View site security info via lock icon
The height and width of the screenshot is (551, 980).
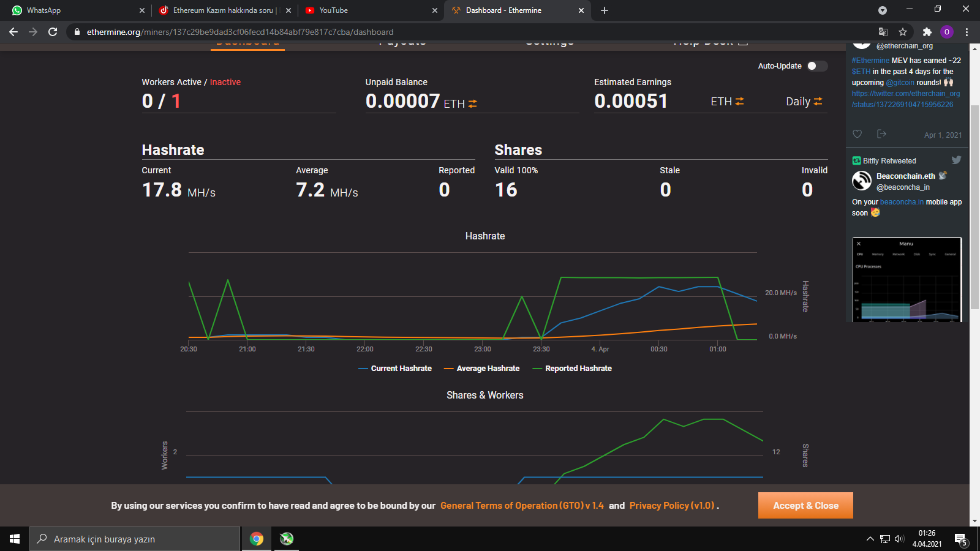tap(77, 32)
